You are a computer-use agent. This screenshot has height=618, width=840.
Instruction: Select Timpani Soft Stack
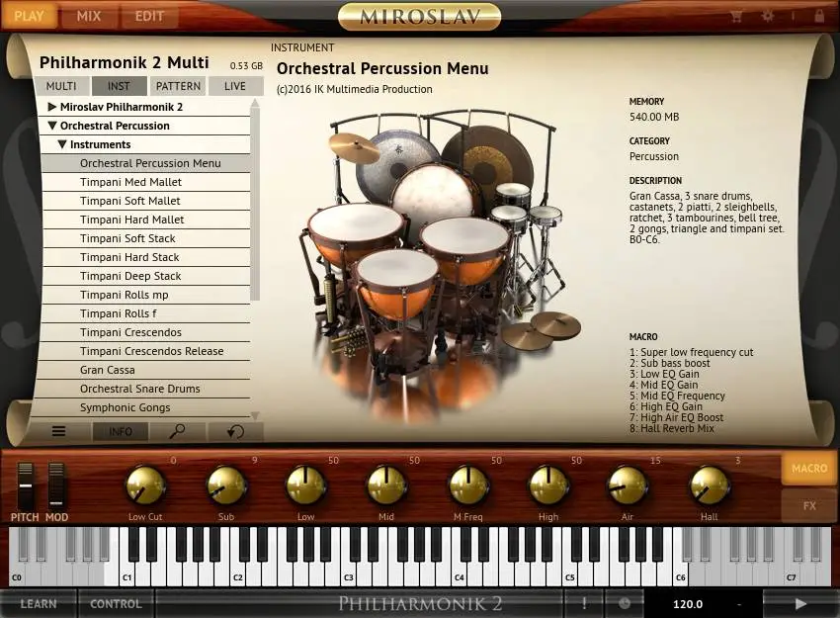[x=145, y=238]
